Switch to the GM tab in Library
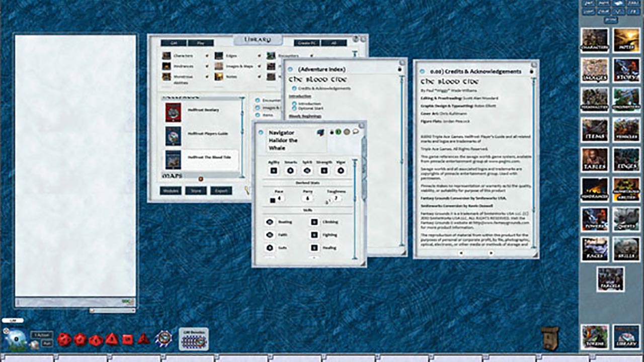Image resolution: width=644 pixels, height=362 pixels. click(x=174, y=43)
